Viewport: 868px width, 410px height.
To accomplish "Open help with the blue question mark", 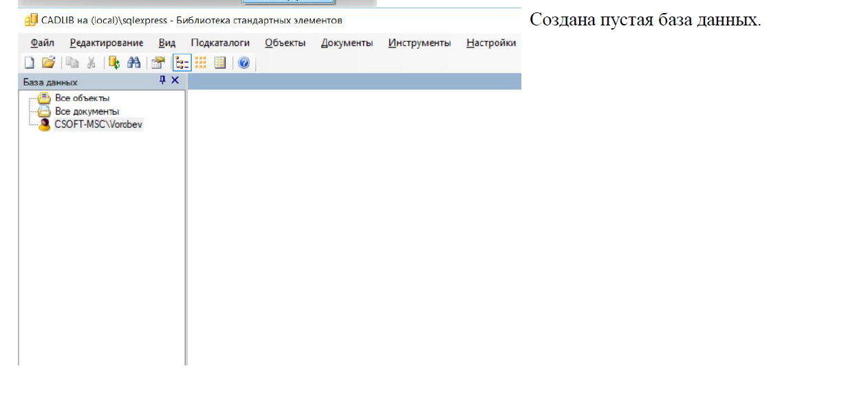I will pyautogui.click(x=243, y=63).
